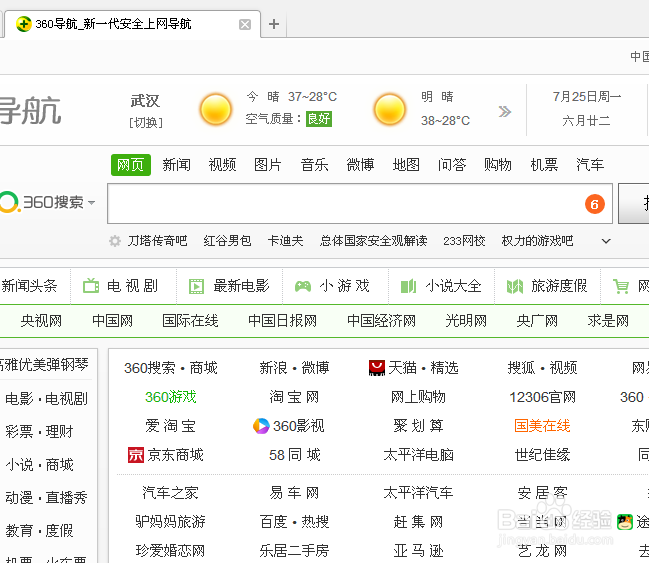The height and width of the screenshot is (563, 649).
Task: Click the TV icon beside 电视剧
Action: pos(91,286)
